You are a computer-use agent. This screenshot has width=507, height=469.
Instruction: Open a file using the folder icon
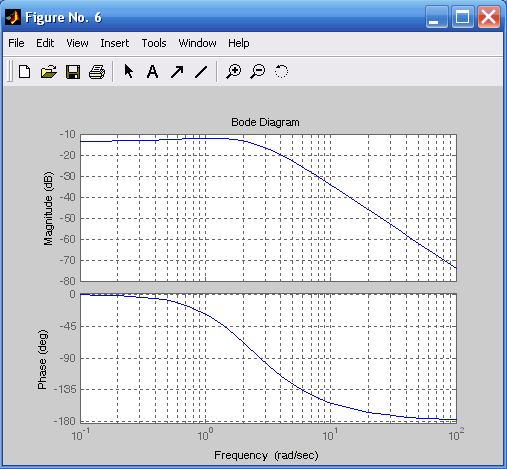pyautogui.click(x=49, y=72)
